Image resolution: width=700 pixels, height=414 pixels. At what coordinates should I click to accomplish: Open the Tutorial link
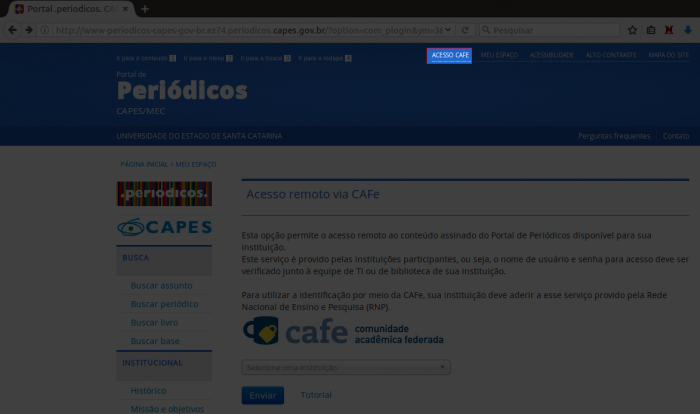[316, 395]
